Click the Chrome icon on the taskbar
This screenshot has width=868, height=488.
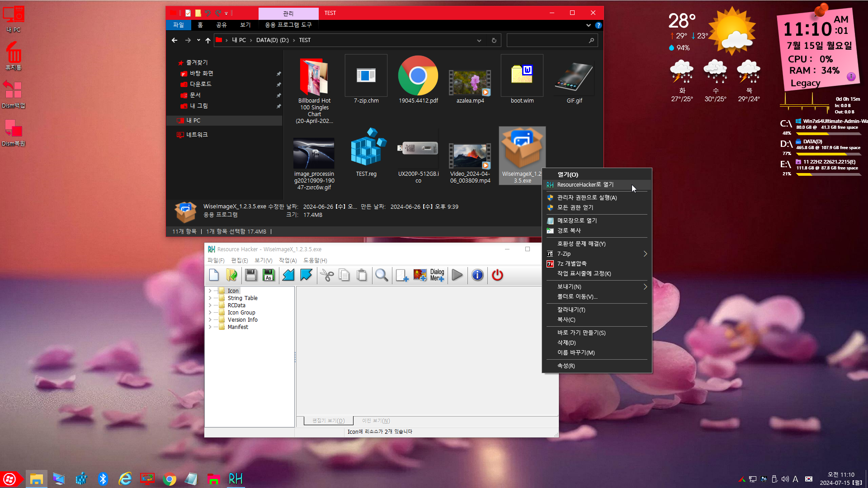tap(170, 479)
